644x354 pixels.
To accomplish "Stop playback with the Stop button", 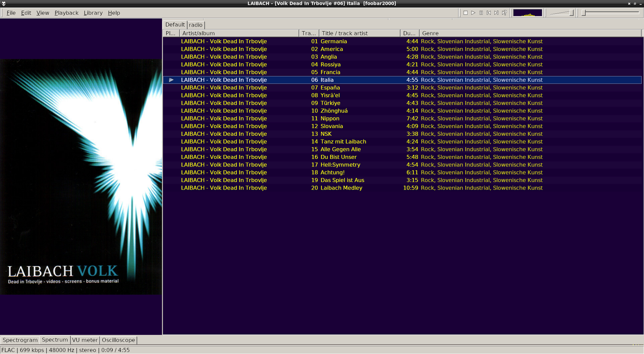I will [x=465, y=13].
